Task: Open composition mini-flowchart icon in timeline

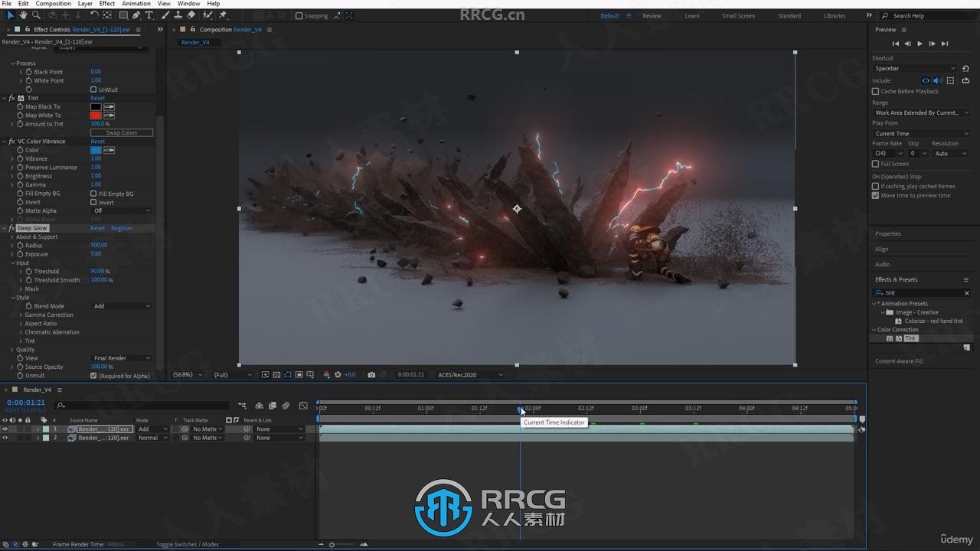Action: [242, 406]
